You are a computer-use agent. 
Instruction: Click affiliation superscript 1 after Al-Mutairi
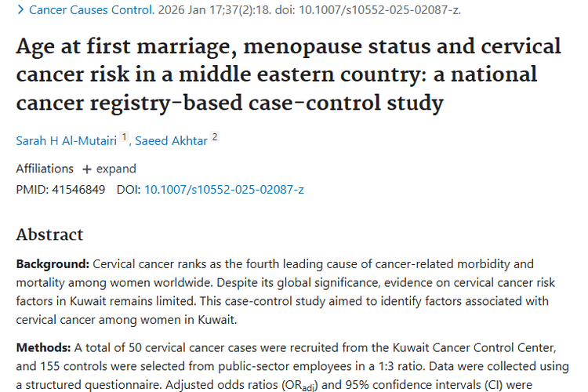click(123, 137)
